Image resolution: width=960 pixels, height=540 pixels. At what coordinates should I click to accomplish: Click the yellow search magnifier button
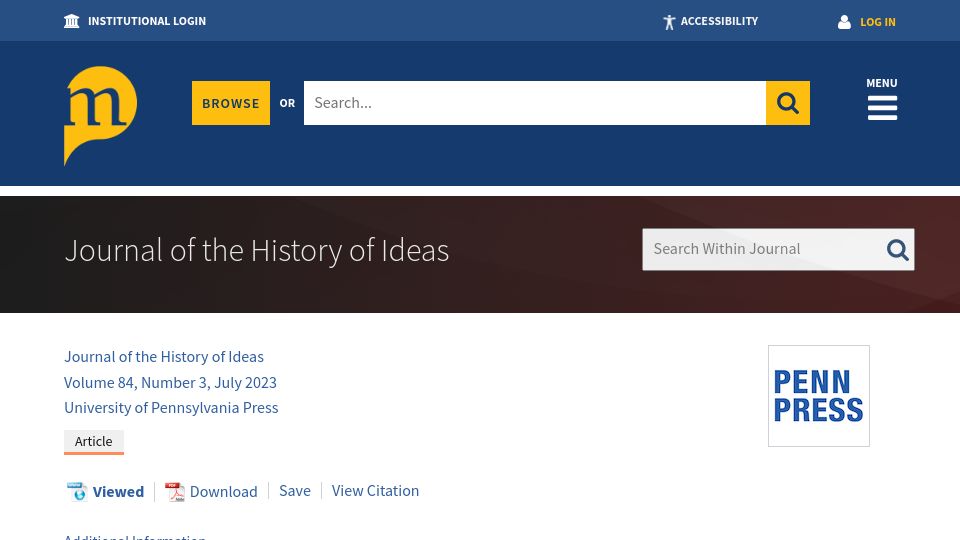pos(787,103)
